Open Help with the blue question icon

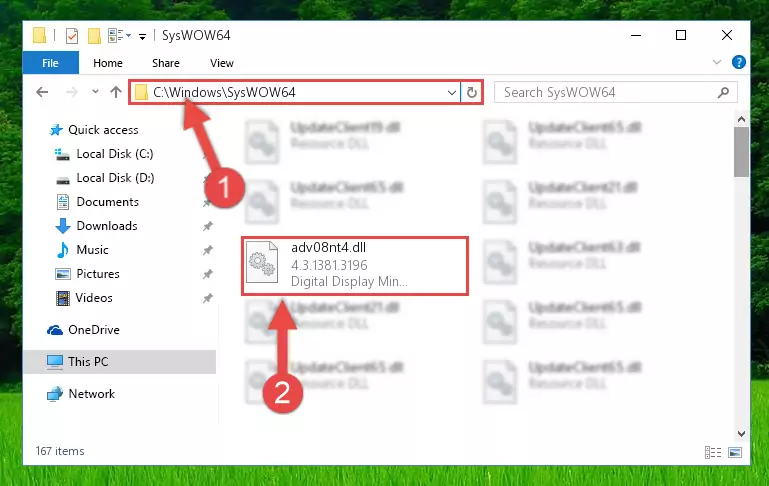[x=739, y=62]
